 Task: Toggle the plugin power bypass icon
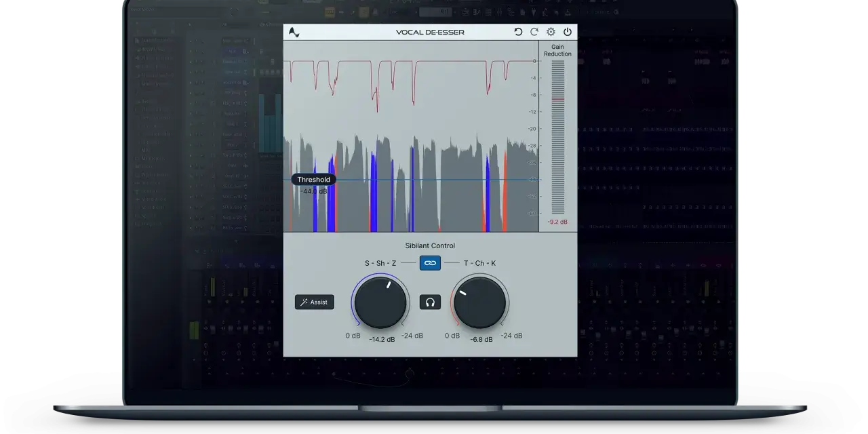pos(568,32)
